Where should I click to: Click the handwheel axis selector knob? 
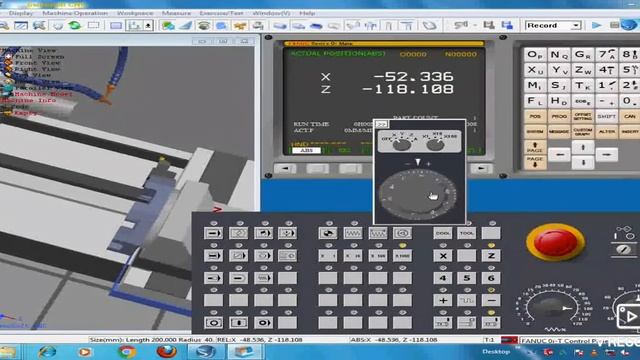[x=402, y=144]
